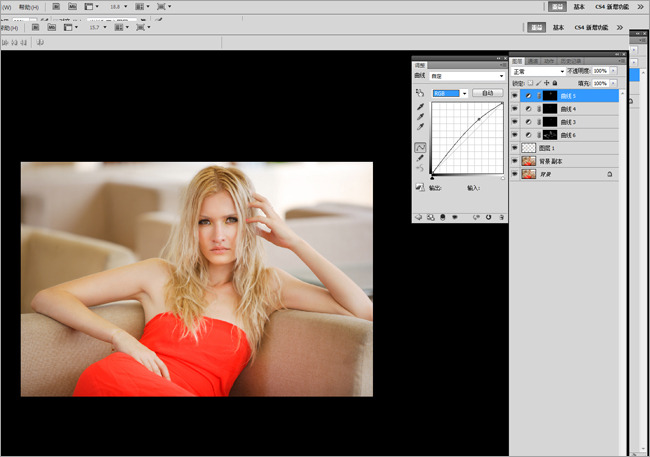
Task: Toggle visibility of 图层 1 layer
Action: (x=515, y=148)
